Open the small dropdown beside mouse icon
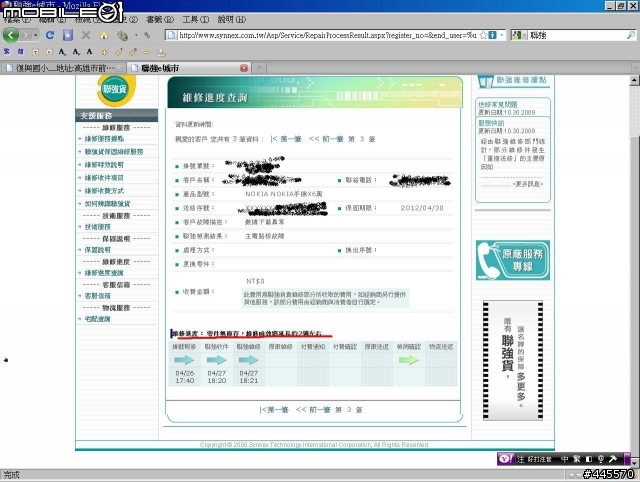The width and height of the screenshot is (640, 482). click(136, 36)
